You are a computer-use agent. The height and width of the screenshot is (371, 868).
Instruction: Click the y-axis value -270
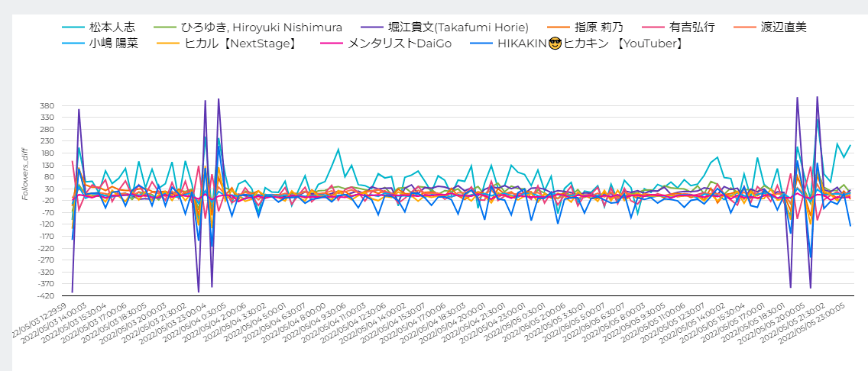45,260
